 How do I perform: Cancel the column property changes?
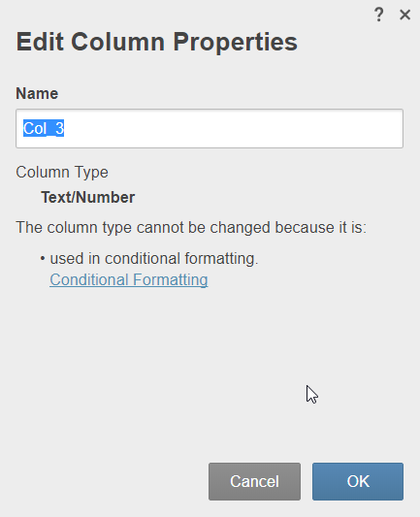point(254,481)
